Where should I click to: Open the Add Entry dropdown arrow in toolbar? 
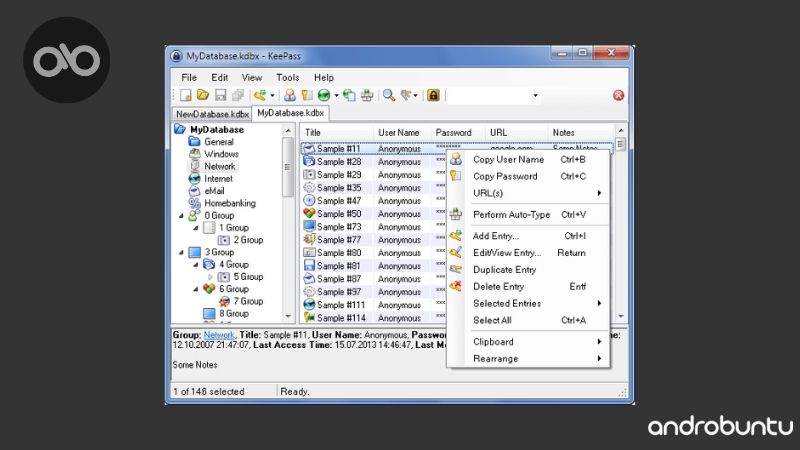click(272, 96)
